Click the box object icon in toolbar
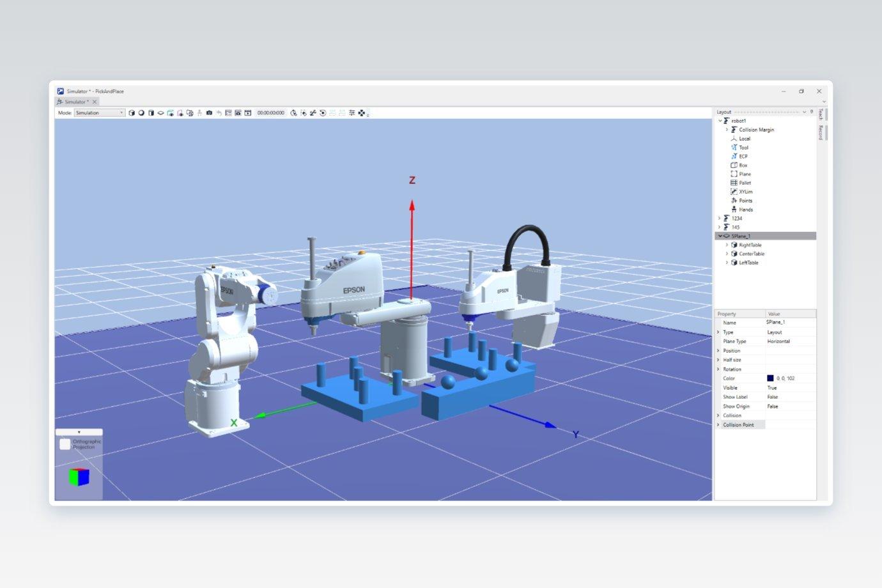The height and width of the screenshot is (588, 882). (132, 113)
